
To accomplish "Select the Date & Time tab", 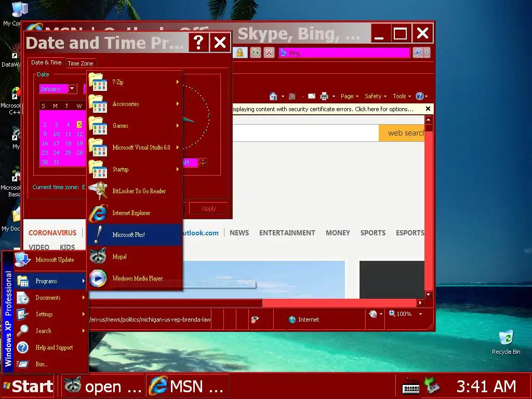I will pos(46,62).
